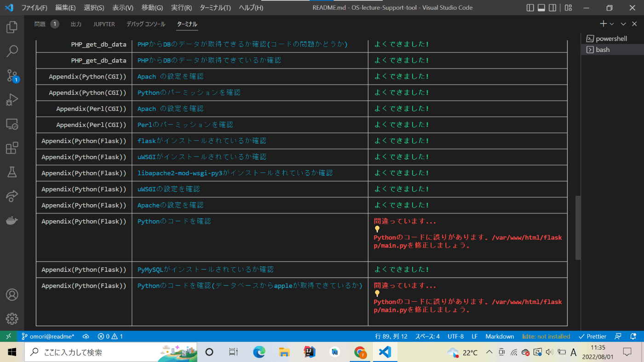644x362 pixels.
Task: Click the omori@readme* git branch indicator
Action: (48, 336)
